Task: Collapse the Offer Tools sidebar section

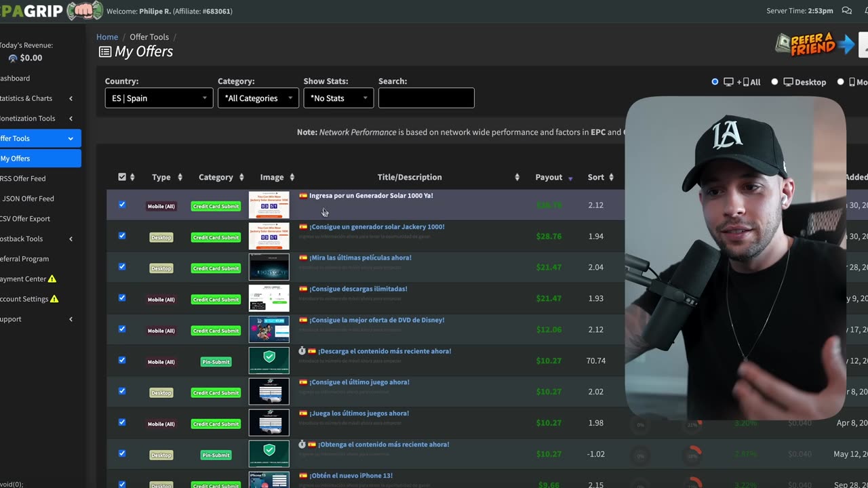Action: pyautogui.click(x=71, y=138)
